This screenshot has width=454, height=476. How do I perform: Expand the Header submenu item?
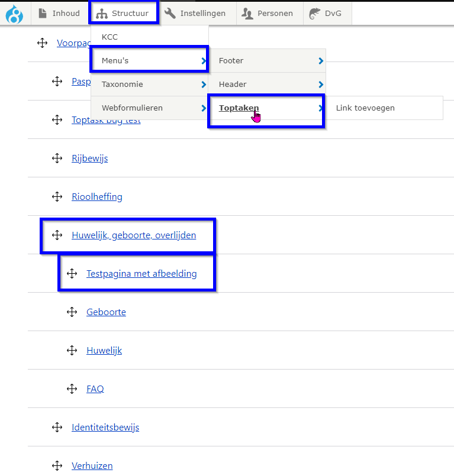point(266,85)
